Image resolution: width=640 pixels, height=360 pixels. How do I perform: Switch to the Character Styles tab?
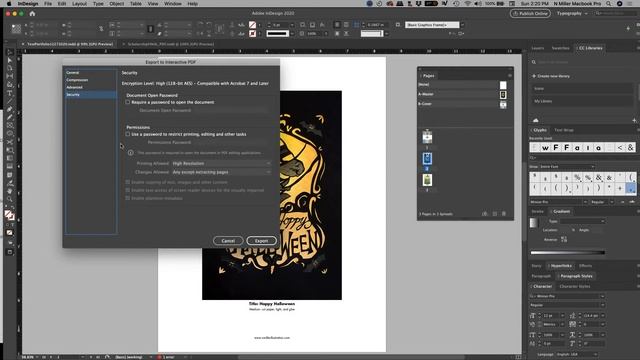pos(575,286)
